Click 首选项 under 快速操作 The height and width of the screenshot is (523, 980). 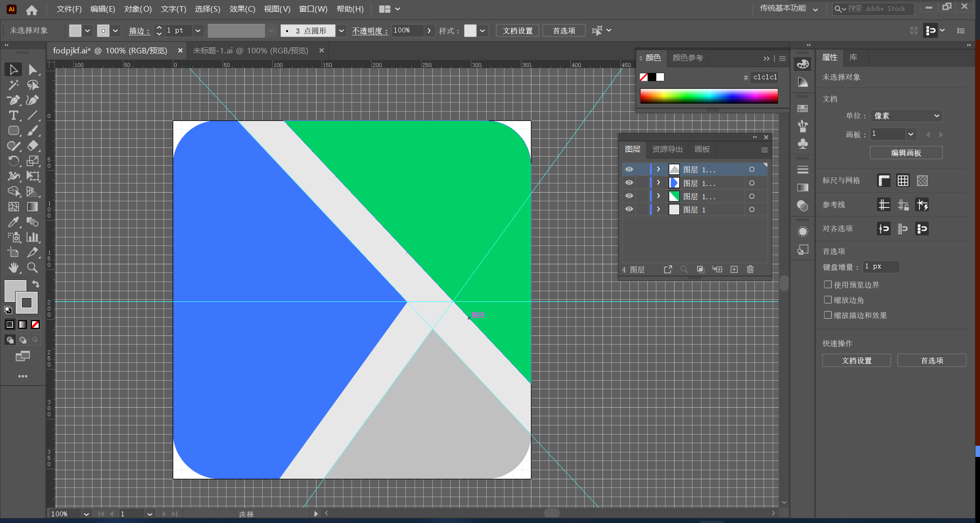[932, 360]
